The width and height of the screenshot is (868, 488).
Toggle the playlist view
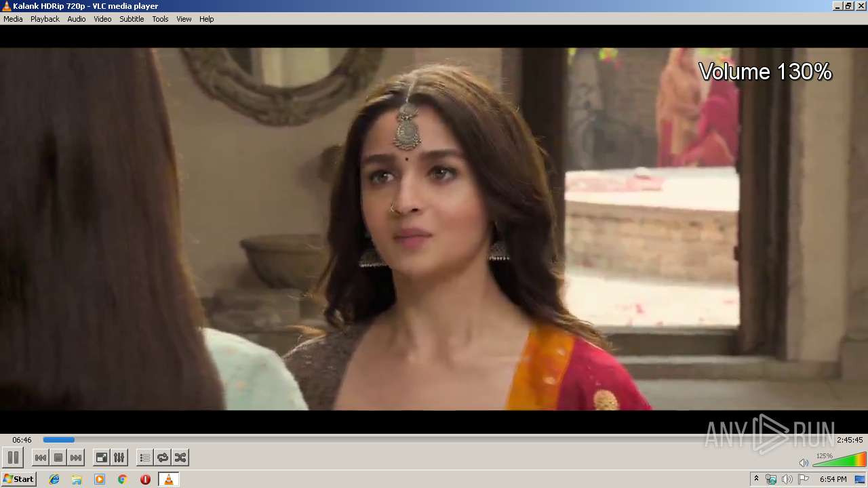145,457
